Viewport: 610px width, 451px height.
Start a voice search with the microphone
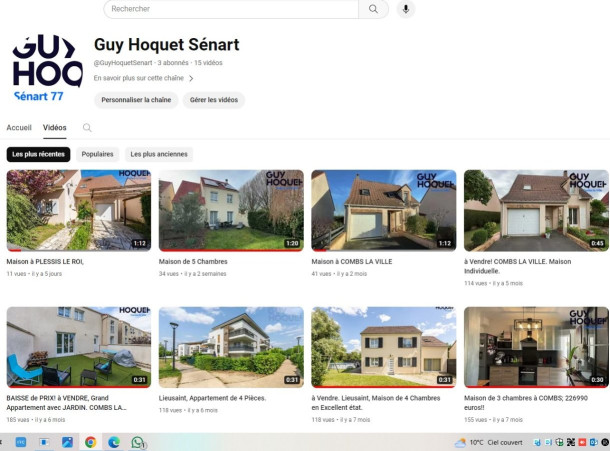click(x=406, y=9)
